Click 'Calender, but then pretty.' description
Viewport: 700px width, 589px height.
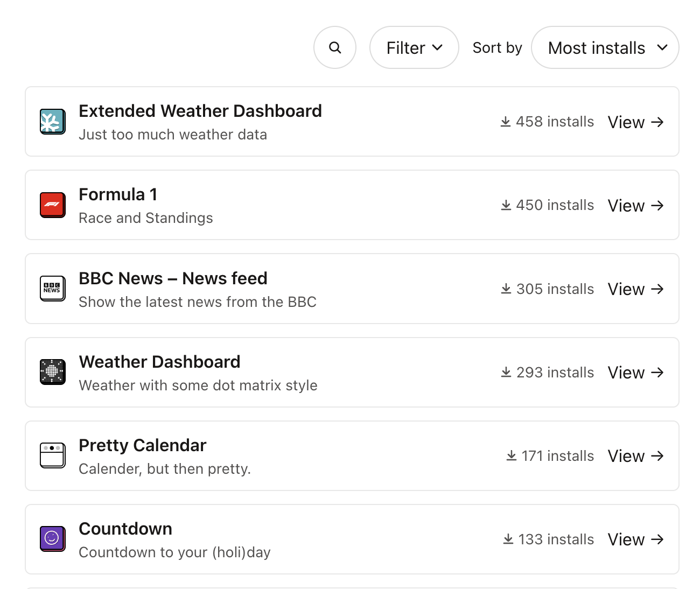coord(165,469)
